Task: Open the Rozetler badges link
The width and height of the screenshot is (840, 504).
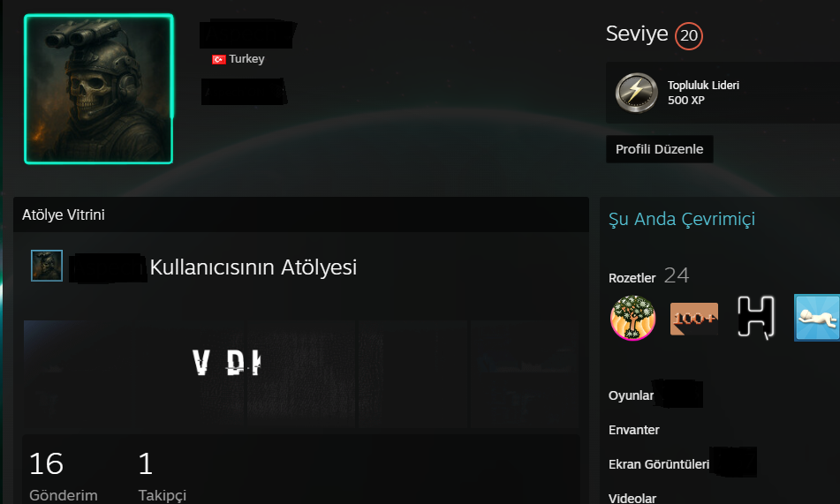Action: (x=632, y=278)
